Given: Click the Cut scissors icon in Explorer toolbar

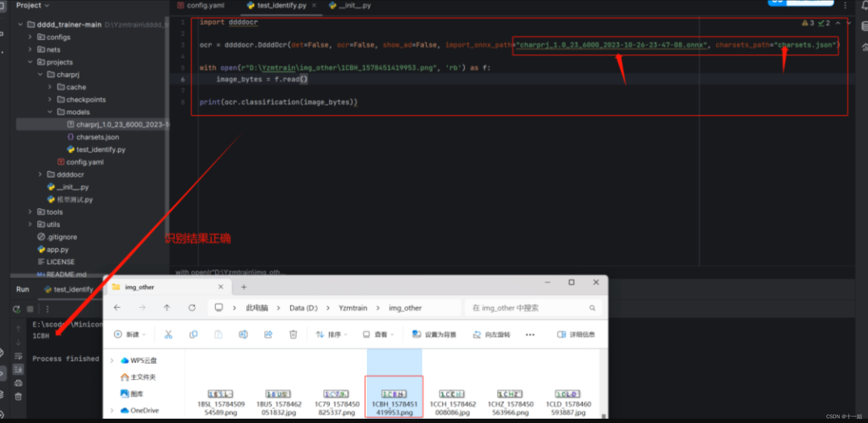Looking at the screenshot, I should click(168, 335).
